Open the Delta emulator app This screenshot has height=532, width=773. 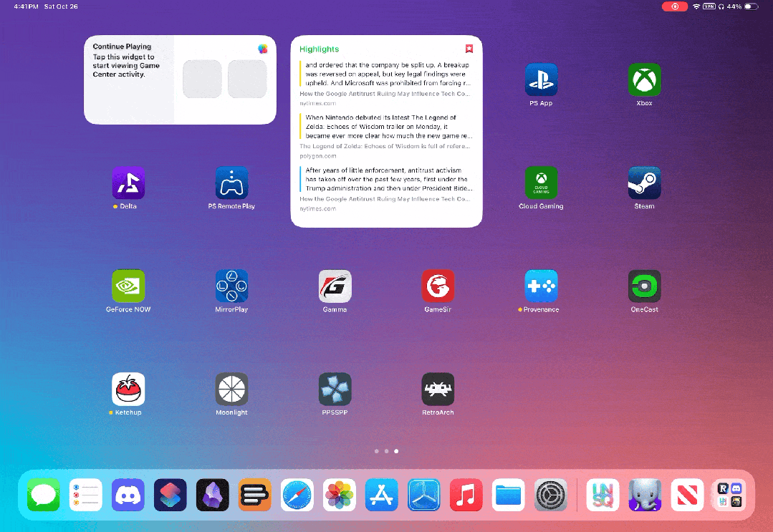pyautogui.click(x=128, y=183)
